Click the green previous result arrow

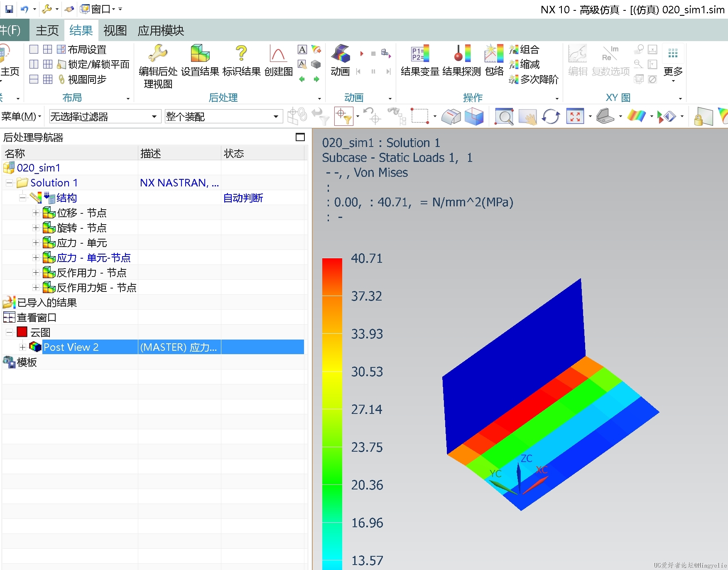(302, 79)
